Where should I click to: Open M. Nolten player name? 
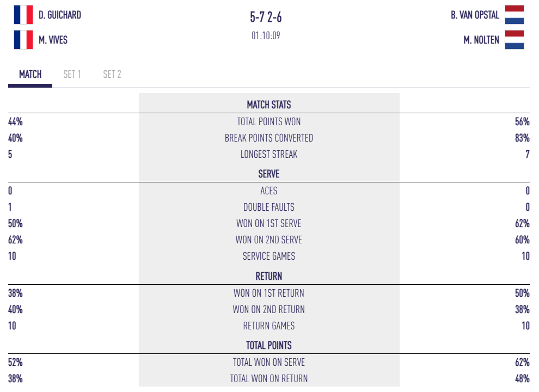(x=481, y=40)
